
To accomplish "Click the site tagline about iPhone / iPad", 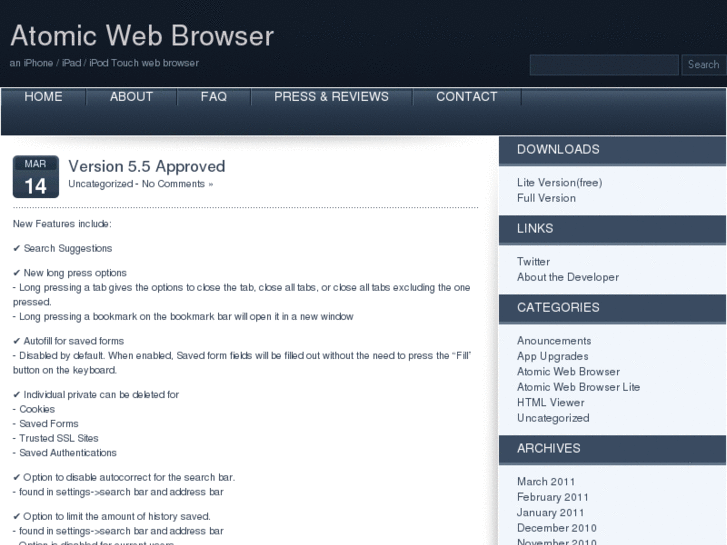I will pyautogui.click(x=104, y=63).
